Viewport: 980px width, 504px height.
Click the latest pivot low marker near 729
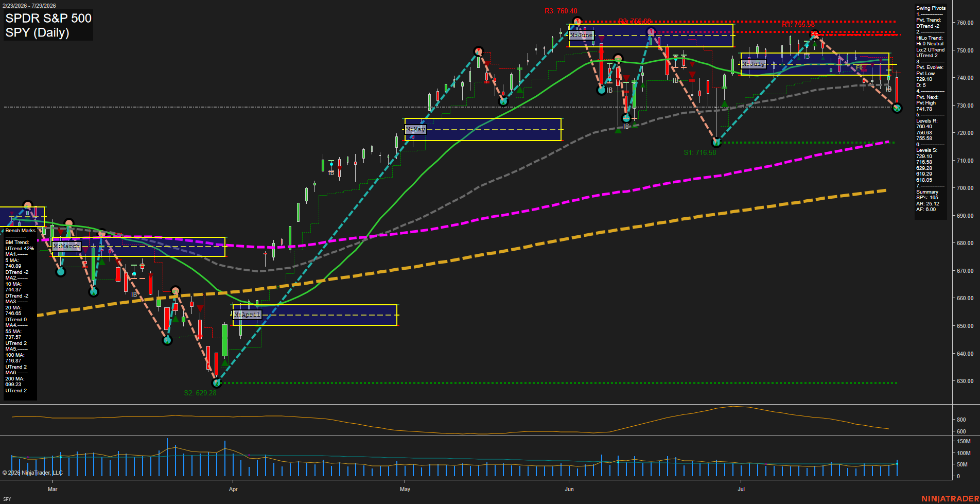pos(897,108)
